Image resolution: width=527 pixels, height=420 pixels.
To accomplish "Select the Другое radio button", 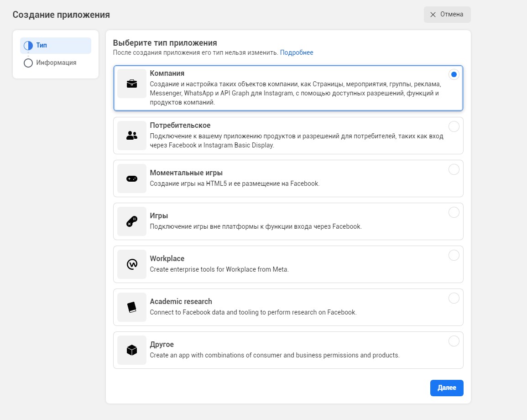I will [454, 341].
